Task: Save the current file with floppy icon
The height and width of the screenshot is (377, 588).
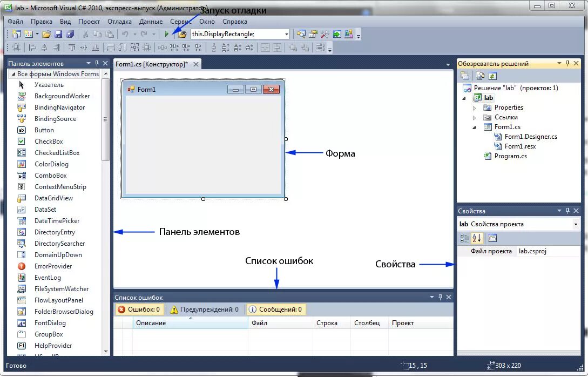Action: [58, 34]
